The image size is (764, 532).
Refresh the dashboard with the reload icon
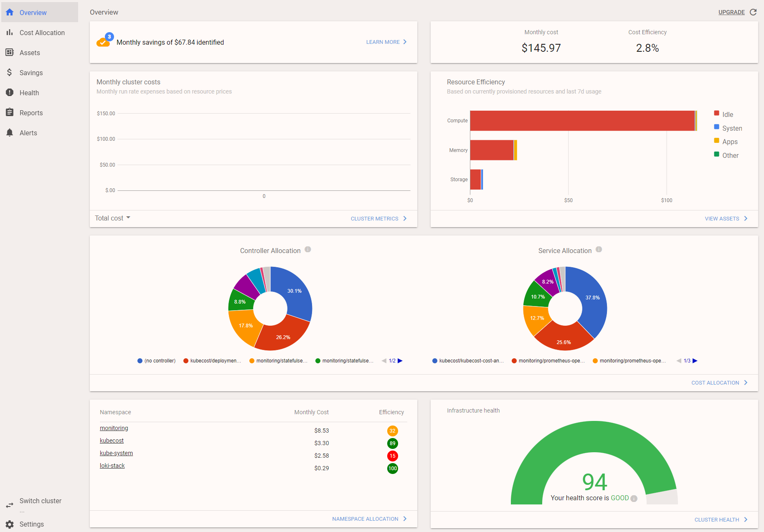(754, 12)
